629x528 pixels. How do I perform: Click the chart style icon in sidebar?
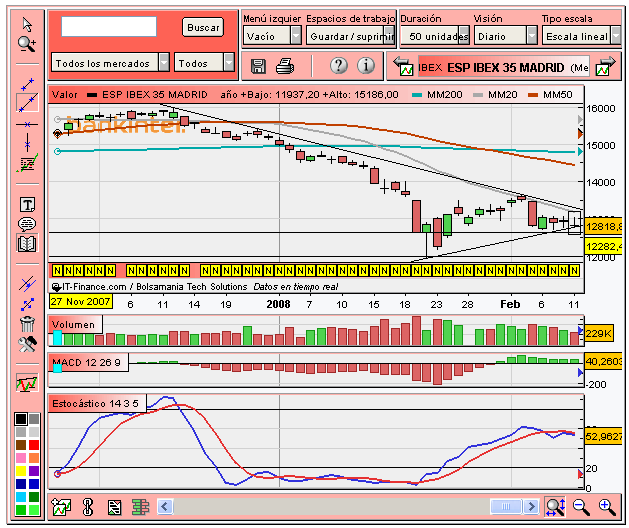tap(27, 383)
